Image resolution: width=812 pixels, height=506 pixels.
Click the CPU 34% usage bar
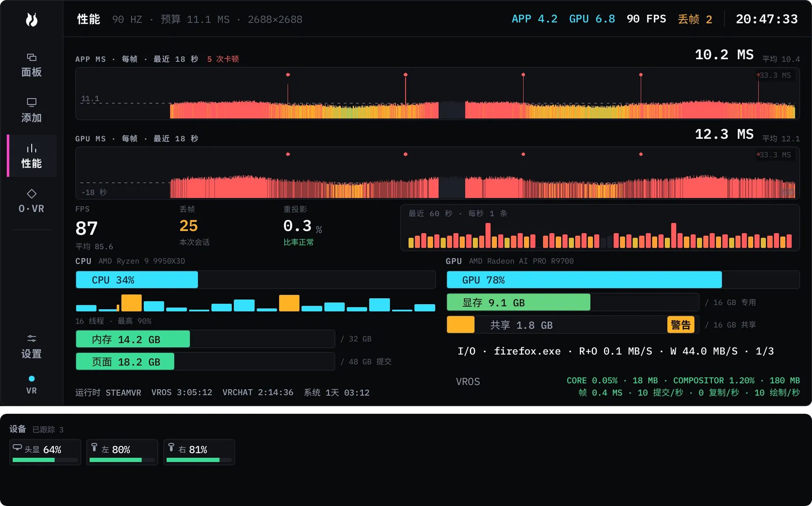(x=255, y=280)
